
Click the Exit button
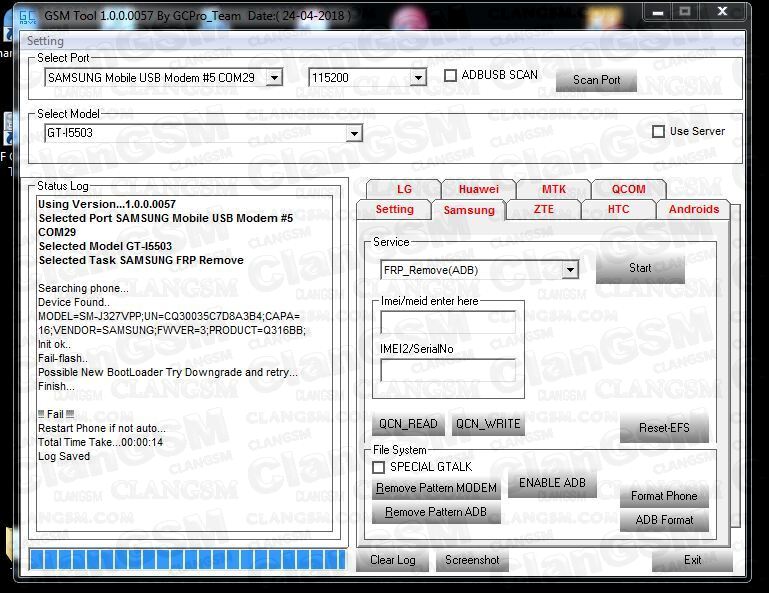click(x=692, y=560)
